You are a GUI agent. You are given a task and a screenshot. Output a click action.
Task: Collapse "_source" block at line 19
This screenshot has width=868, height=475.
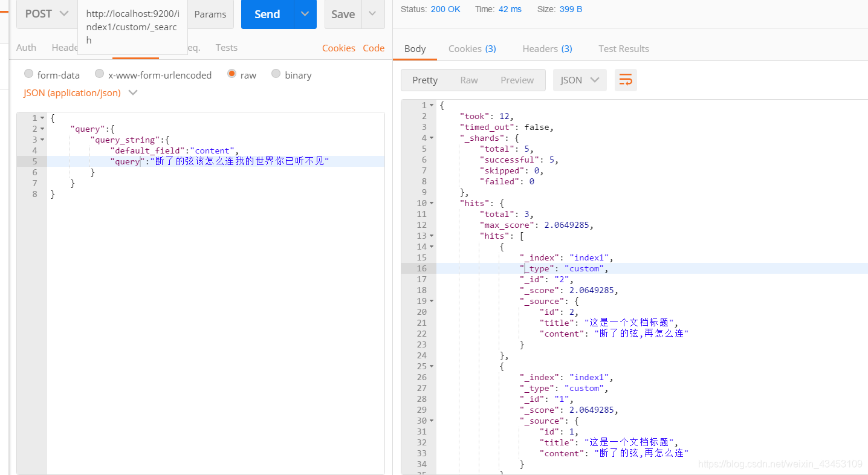[x=432, y=301]
